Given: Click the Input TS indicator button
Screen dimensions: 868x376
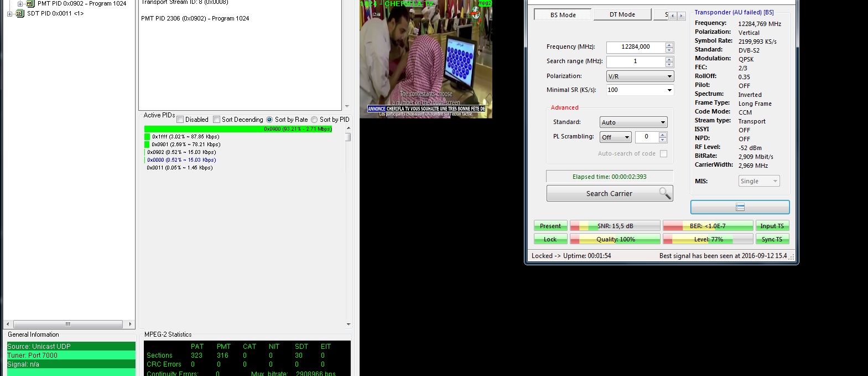Looking at the screenshot, I should coord(772,226).
